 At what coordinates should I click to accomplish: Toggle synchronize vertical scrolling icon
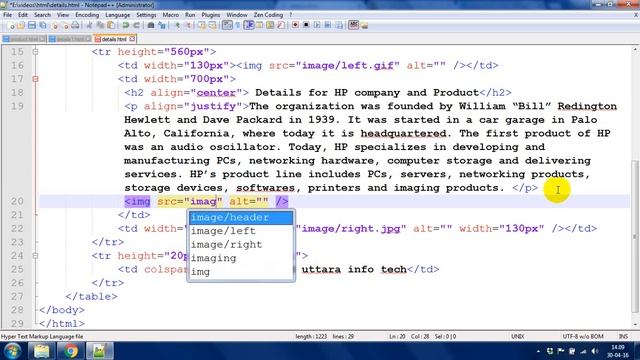(x=202, y=25)
